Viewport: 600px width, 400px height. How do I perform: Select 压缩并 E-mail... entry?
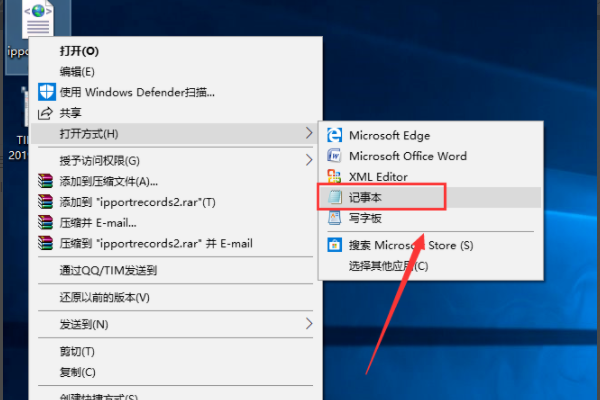tap(176, 222)
